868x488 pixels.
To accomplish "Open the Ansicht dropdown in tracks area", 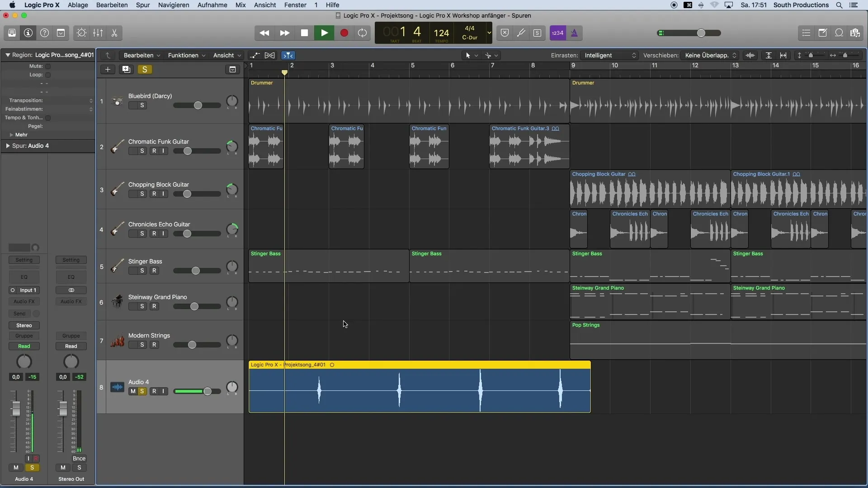I will [227, 56].
